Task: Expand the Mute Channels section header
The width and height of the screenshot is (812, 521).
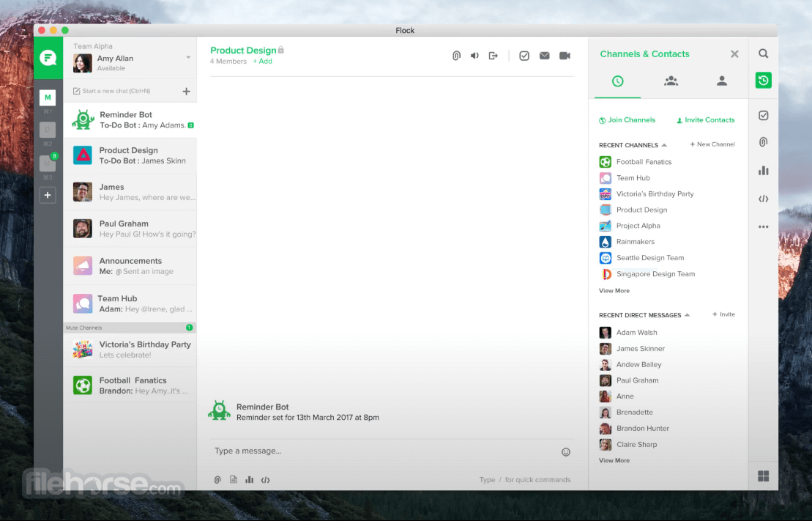Action: point(130,328)
